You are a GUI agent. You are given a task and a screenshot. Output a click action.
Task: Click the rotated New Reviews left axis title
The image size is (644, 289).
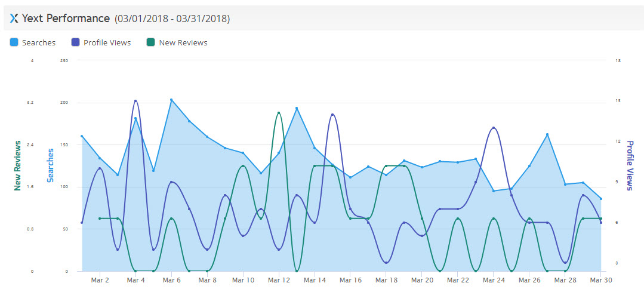[18, 166]
